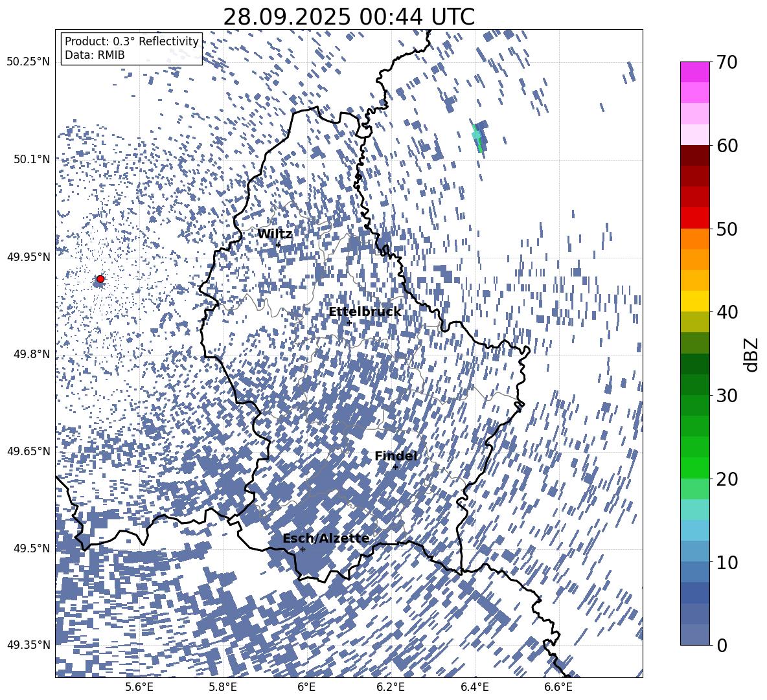
Task: Click the turquoise colorbar segment below 20
Action: pyautogui.click(x=694, y=510)
